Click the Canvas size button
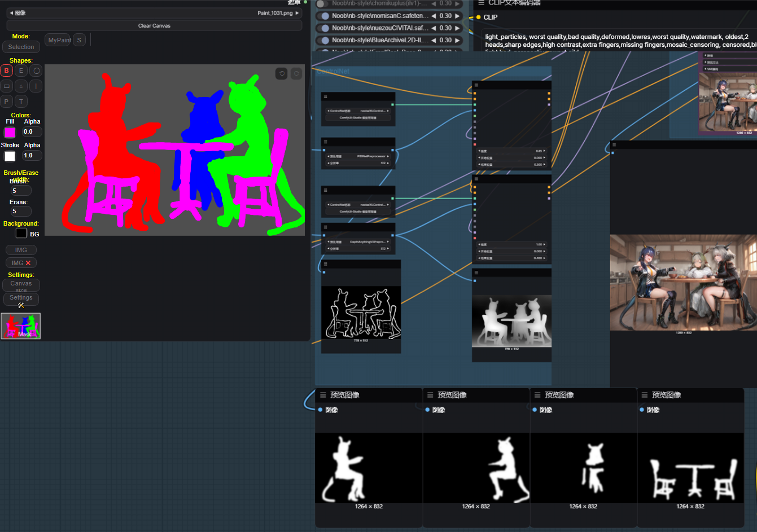Screen dimensions: 757x532 21,285
